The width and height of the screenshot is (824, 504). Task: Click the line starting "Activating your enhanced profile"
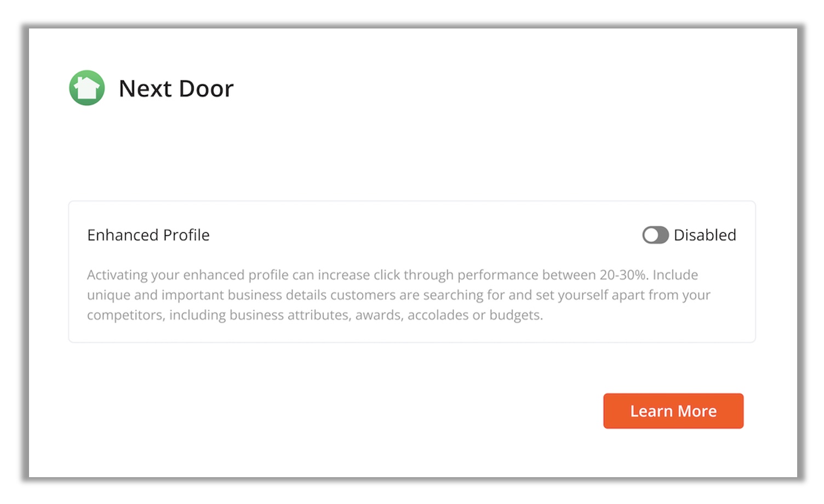tap(392, 275)
